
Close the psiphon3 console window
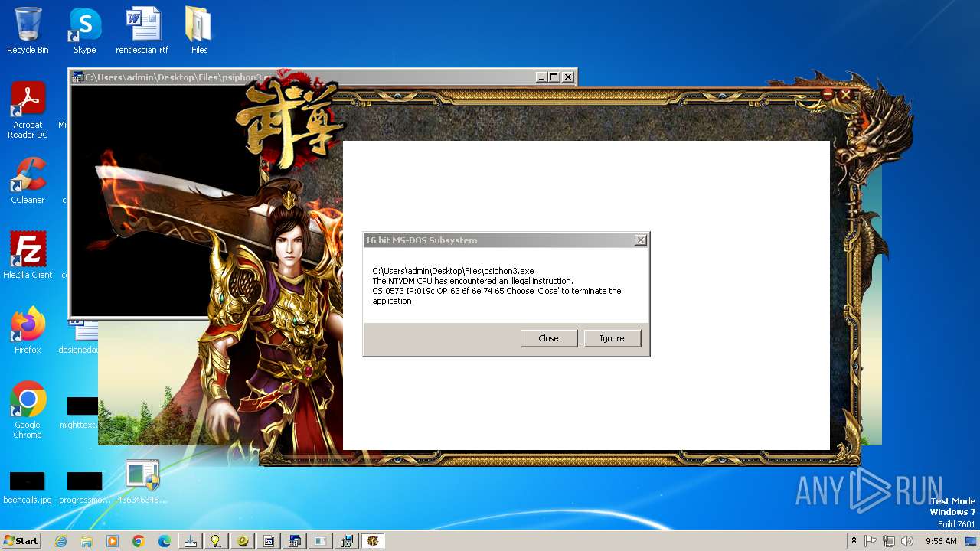tap(568, 77)
